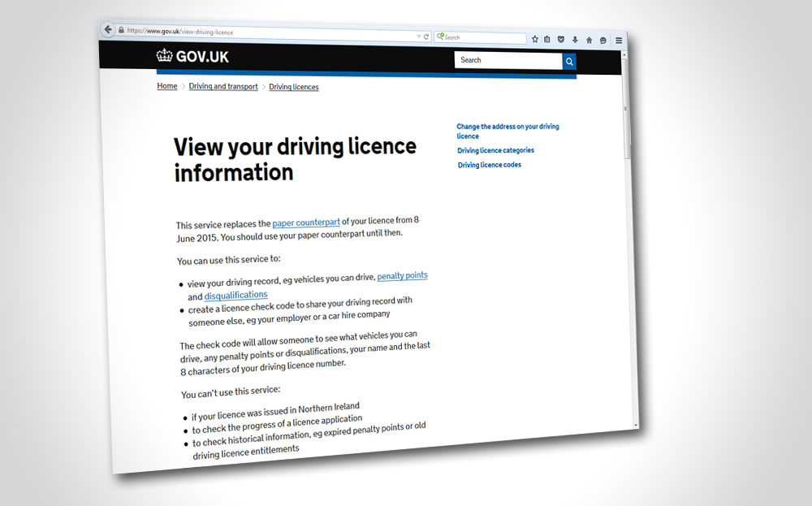Click the vertical scrollbar thumb
The image size is (812, 506).
tap(627, 109)
